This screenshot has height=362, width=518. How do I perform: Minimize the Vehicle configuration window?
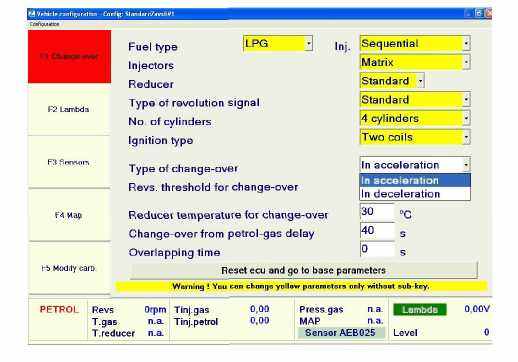[468, 13]
